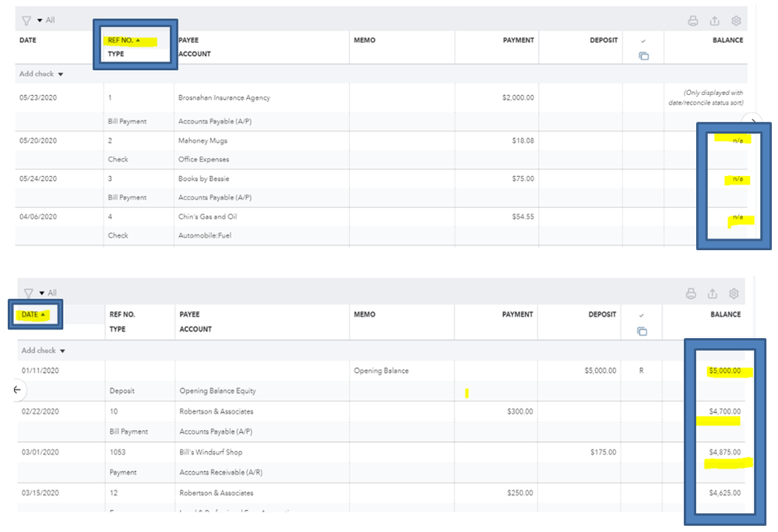Image resolution: width=778 pixels, height=532 pixels.
Task: Print the upper register using the printer icon
Action: (692, 21)
